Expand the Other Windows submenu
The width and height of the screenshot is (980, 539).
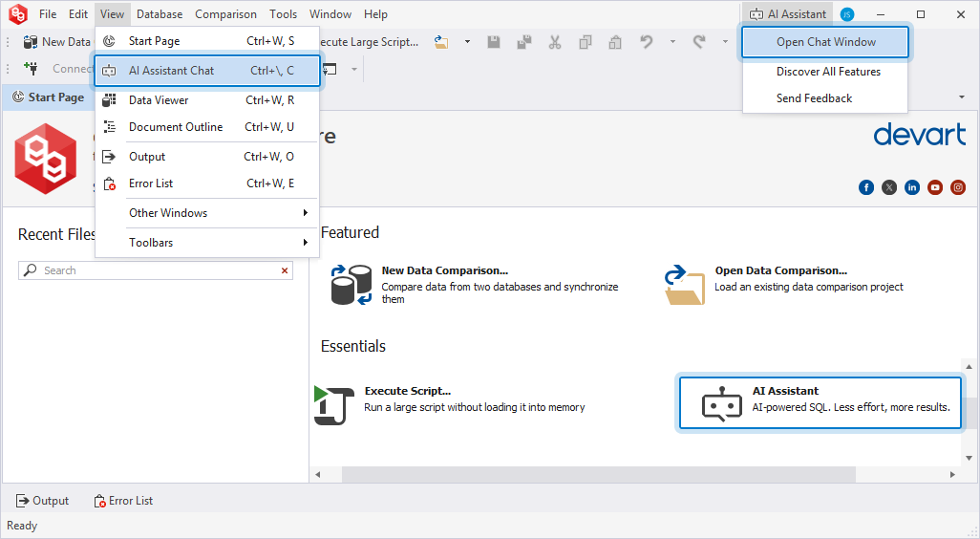tap(207, 212)
